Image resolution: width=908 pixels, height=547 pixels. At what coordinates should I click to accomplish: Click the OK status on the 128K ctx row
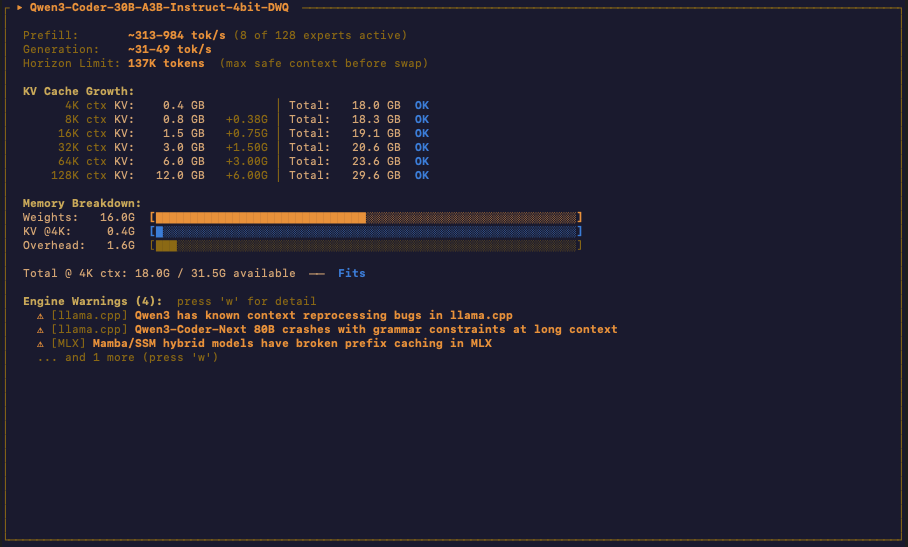(x=422, y=175)
